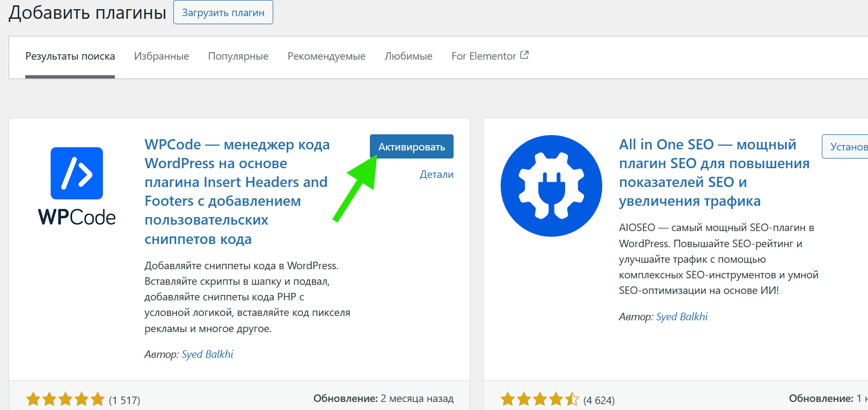Click the (1 517) ratings count
The width and height of the screenshot is (868, 410).
(x=125, y=400)
